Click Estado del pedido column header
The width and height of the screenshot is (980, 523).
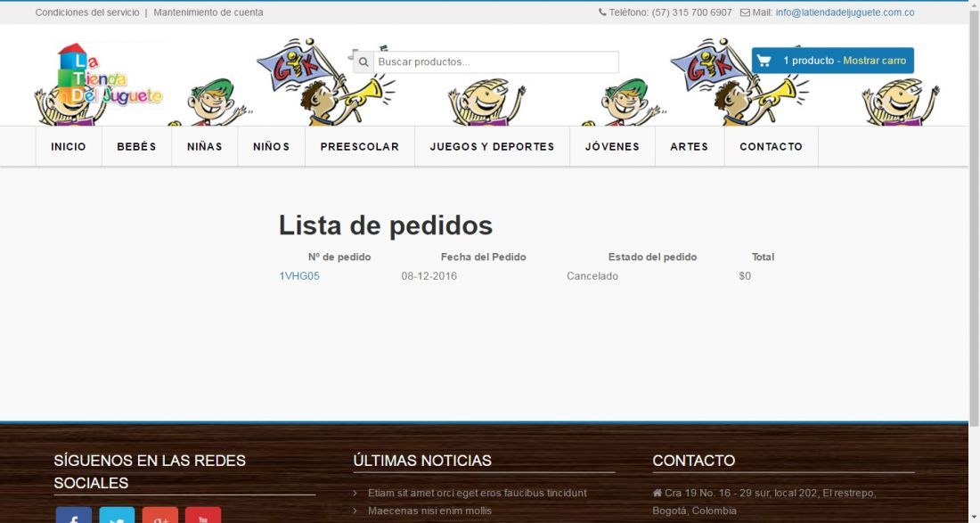pos(652,257)
